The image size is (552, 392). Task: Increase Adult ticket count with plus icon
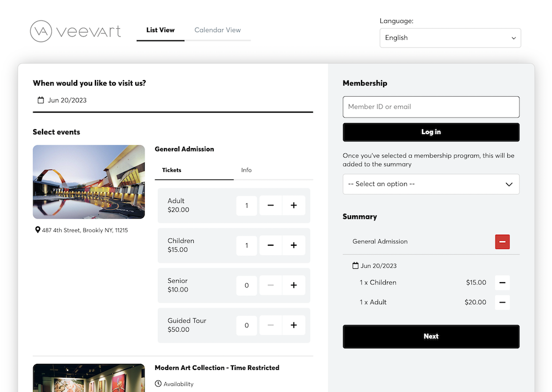[x=294, y=205]
